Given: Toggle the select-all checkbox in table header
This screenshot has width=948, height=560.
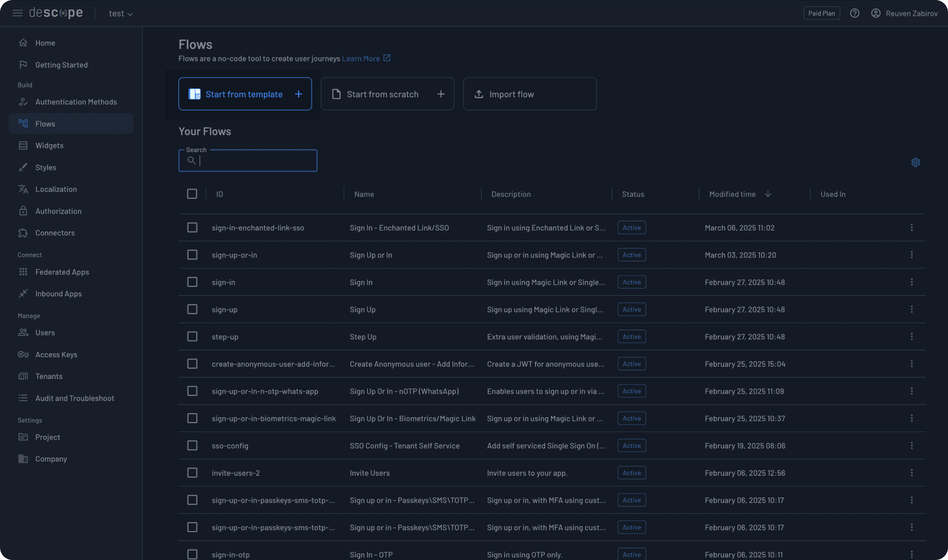Looking at the screenshot, I should (x=192, y=194).
